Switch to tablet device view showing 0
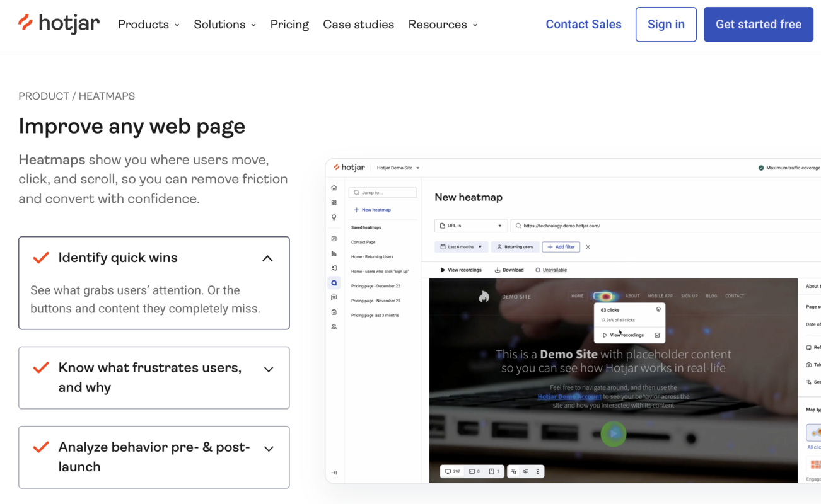The width and height of the screenshot is (821, 504). tap(475, 471)
